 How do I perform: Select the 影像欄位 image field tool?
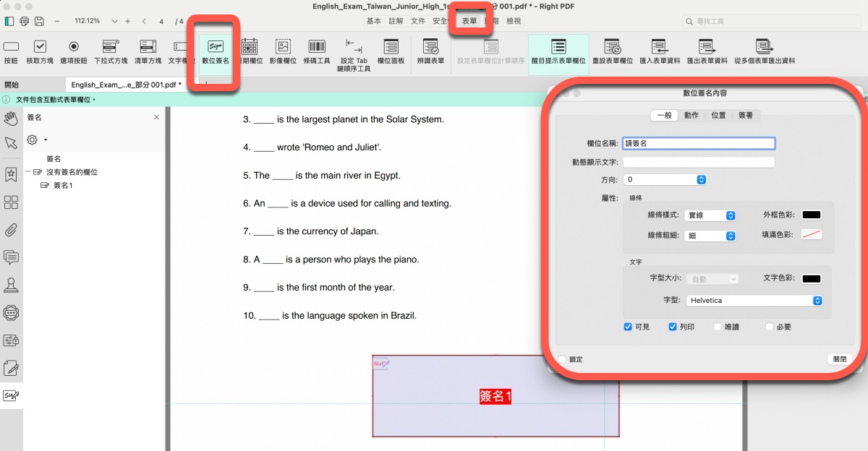[x=283, y=52]
